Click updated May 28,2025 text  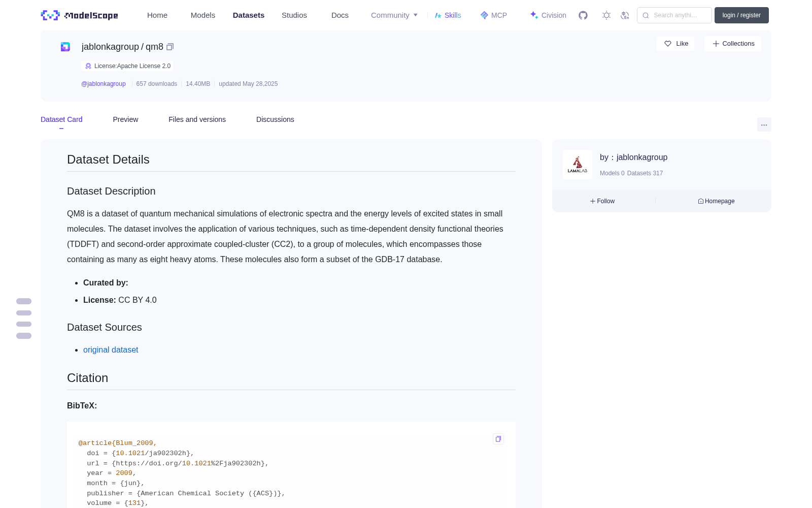248,84
